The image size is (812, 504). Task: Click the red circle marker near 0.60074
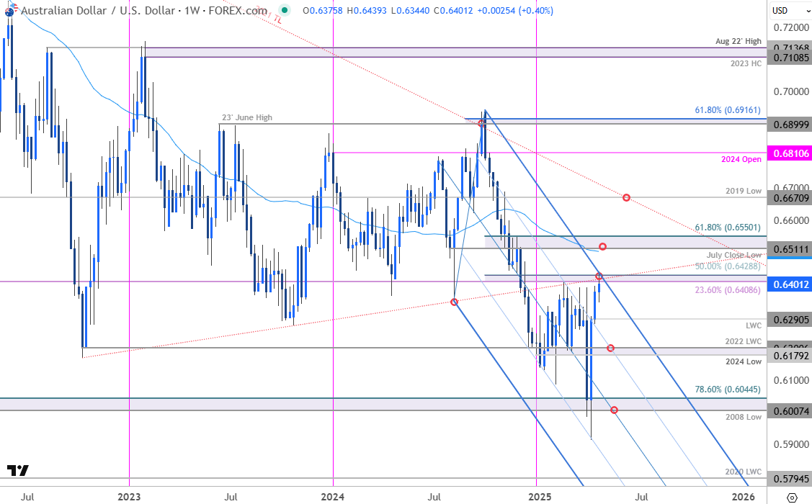coord(613,410)
